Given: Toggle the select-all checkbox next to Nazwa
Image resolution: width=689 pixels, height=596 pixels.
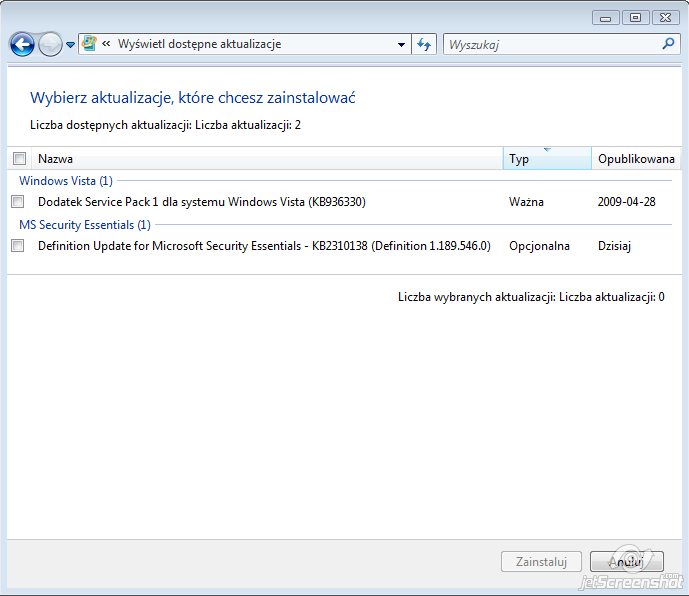Looking at the screenshot, I should pyautogui.click(x=19, y=158).
